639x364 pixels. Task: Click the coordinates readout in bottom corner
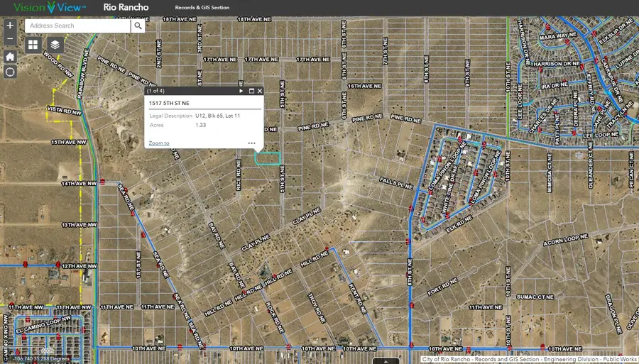click(41, 359)
